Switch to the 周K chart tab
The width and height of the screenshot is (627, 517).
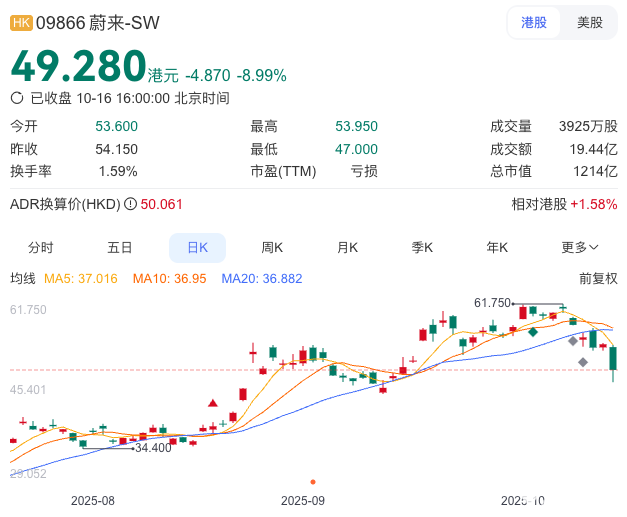tap(272, 247)
